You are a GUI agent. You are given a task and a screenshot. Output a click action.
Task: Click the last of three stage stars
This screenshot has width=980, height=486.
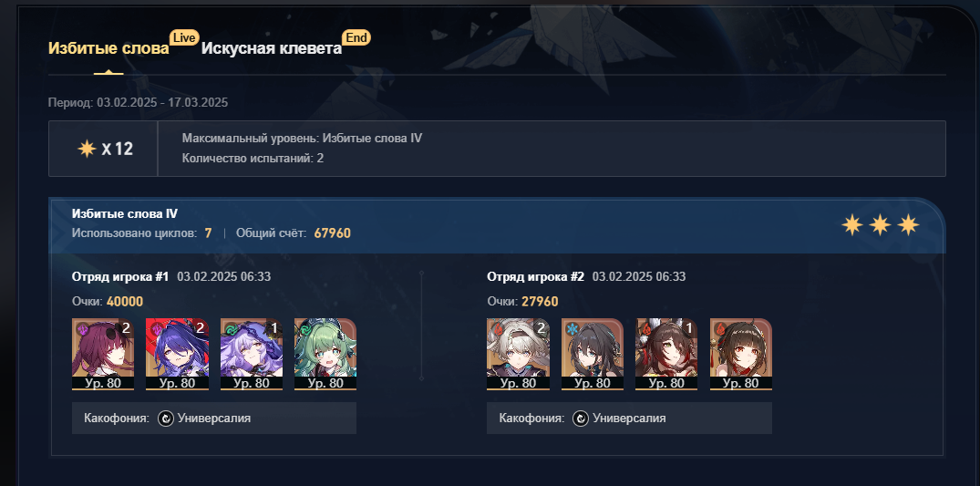tap(908, 224)
